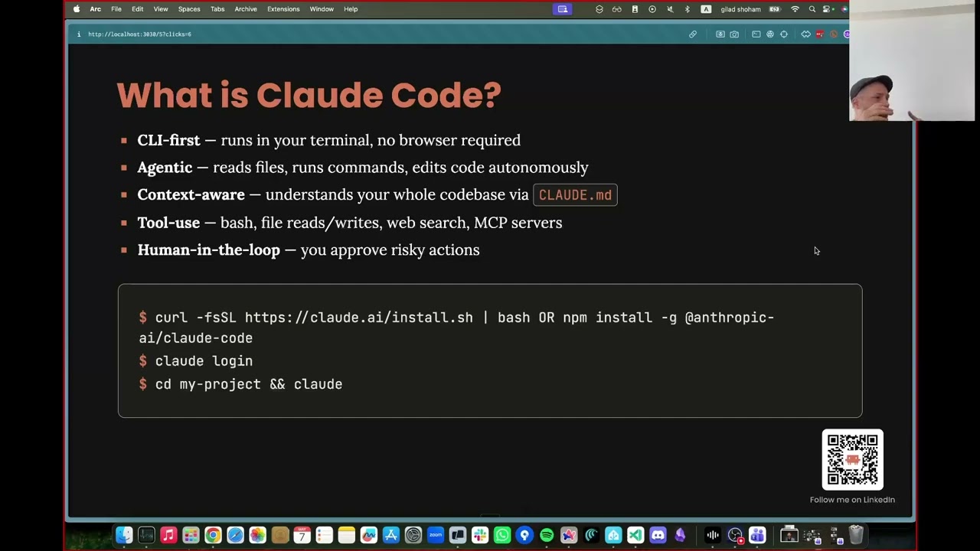This screenshot has width=980, height=551.
Task: Open Music app from the dock
Action: click(168, 535)
